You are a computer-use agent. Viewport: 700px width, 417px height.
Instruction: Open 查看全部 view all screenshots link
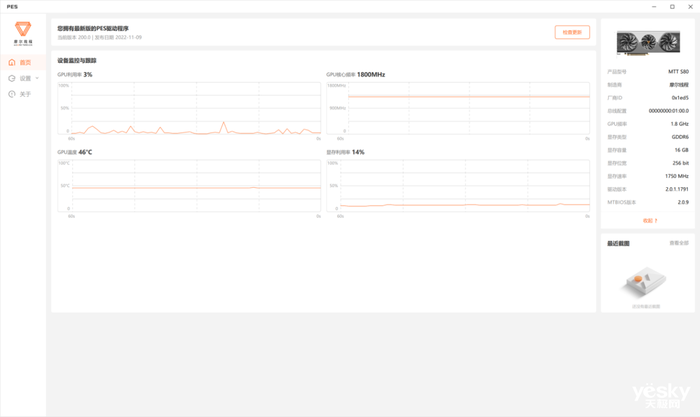679,243
